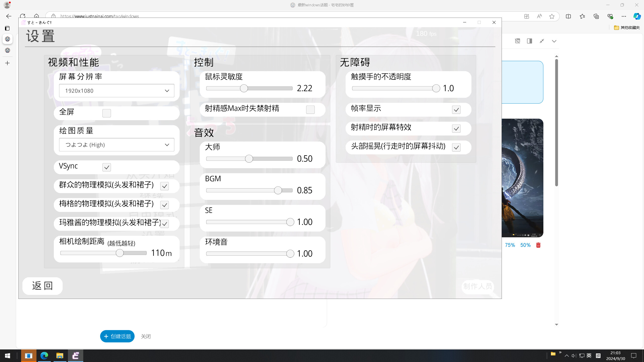
Task: Open 其他收藏夹 favorites folder
Action: pos(627,28)
